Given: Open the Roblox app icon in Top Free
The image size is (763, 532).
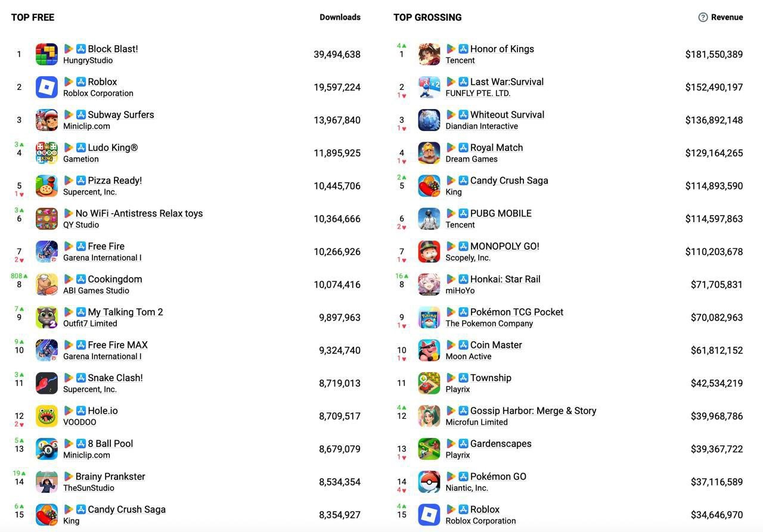Looking at the screenshot, I should pyautogui.click(x=46, y=87).
